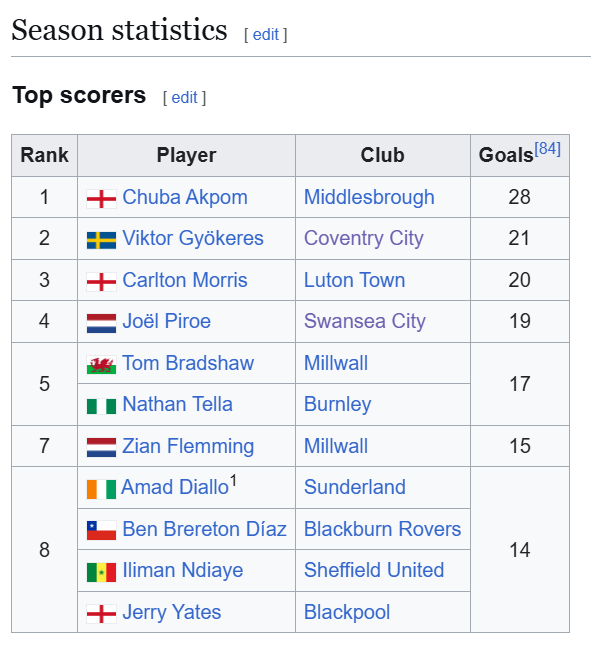Click the Senegal flag beside Iliman Ndiaye
Viewport: 591px width, 652px height.
101,572
